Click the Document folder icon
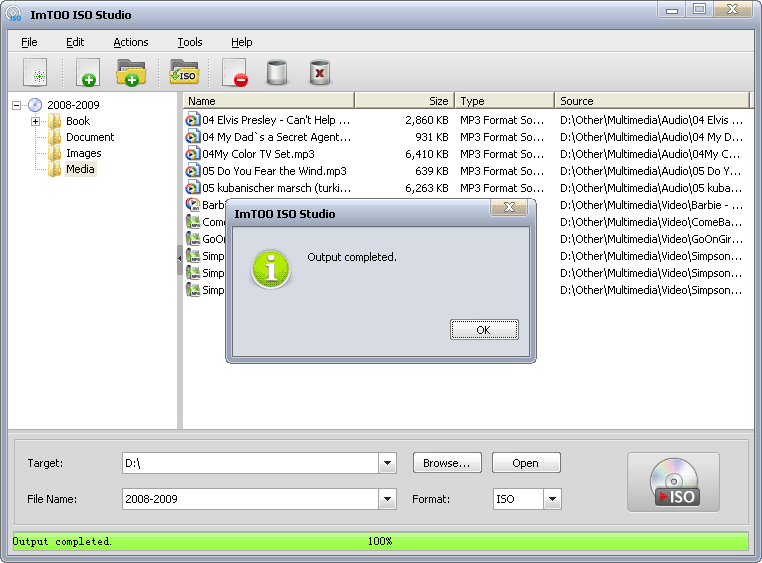Viewport: 762px width, 563px height. tap(54, 137)
